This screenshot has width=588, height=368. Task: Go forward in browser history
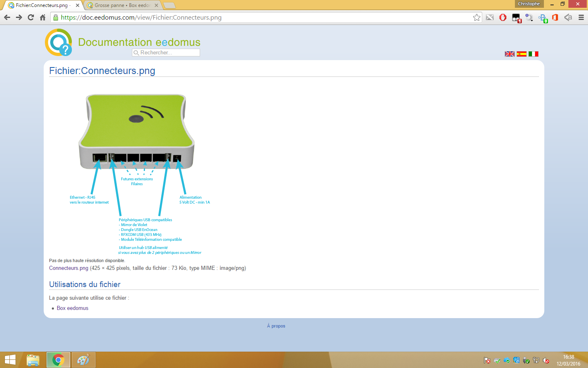click(x=19, y=18)
